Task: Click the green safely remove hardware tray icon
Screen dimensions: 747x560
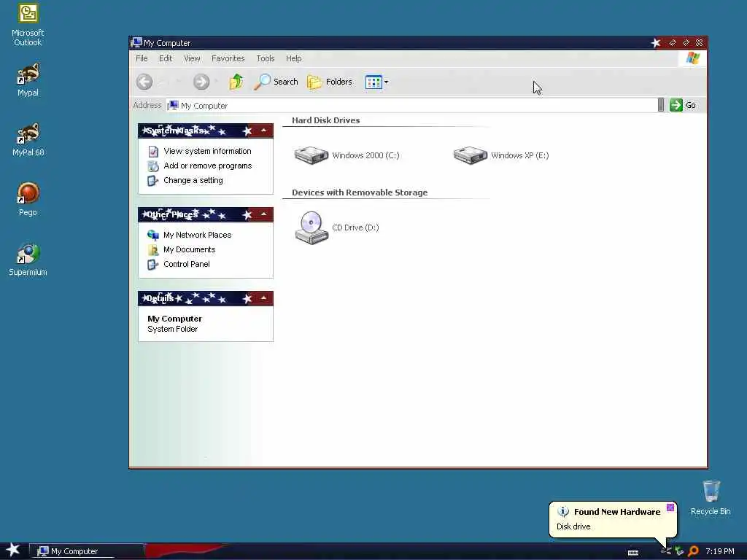Action: click(679, 551)
